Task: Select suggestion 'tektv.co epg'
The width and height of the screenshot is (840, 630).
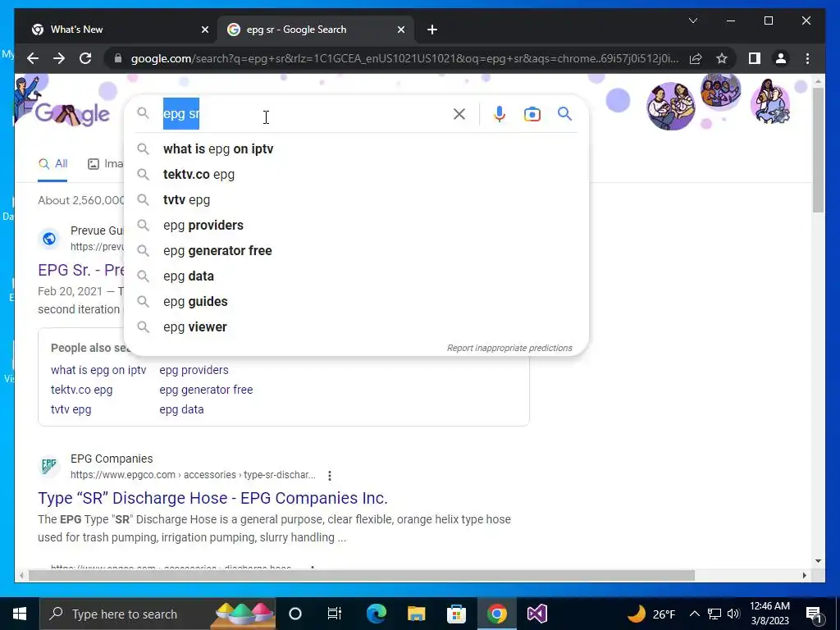Action: [356, 174]
